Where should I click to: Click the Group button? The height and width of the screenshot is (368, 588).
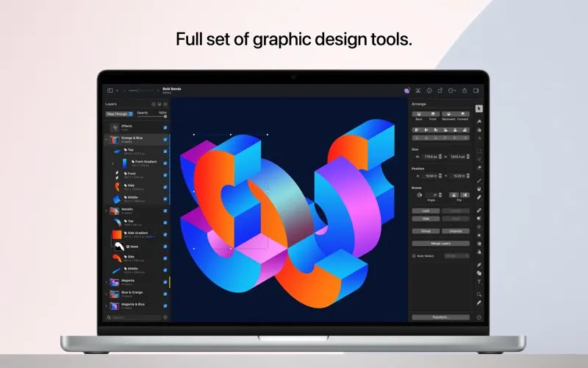coord(426,231)
